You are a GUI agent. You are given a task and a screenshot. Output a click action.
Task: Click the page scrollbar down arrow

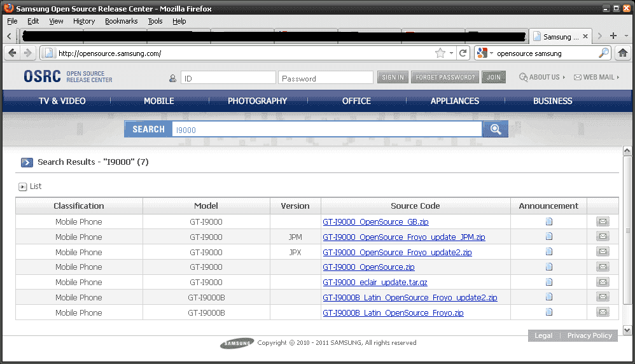(627, 330)
